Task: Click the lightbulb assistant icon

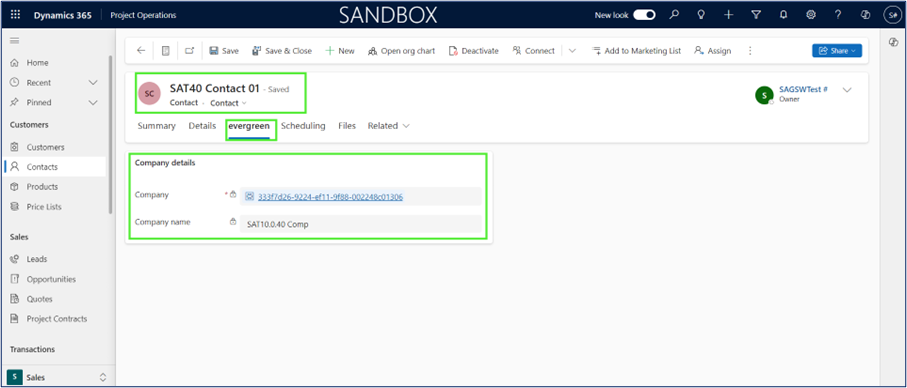Action: (701, 15)
